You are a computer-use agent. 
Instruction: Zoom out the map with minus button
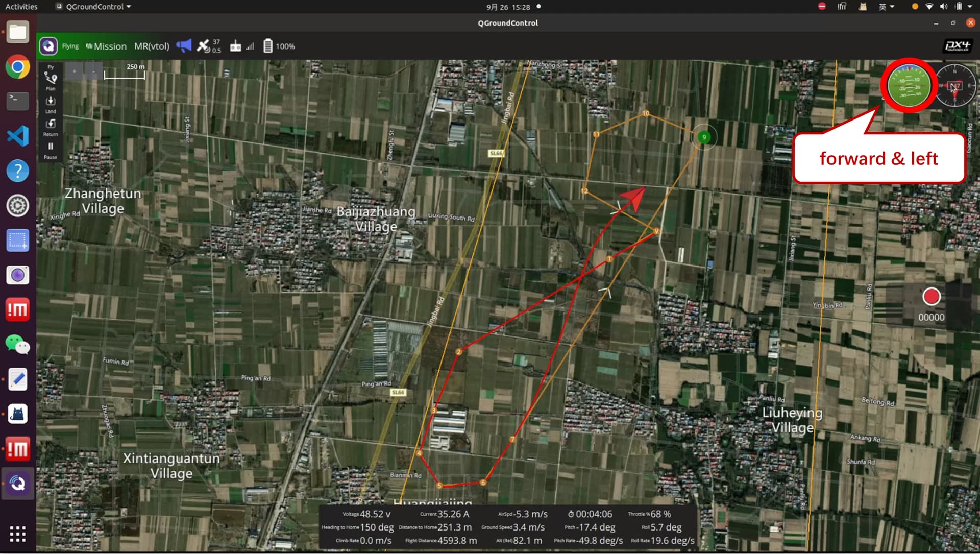pos(93,71)
